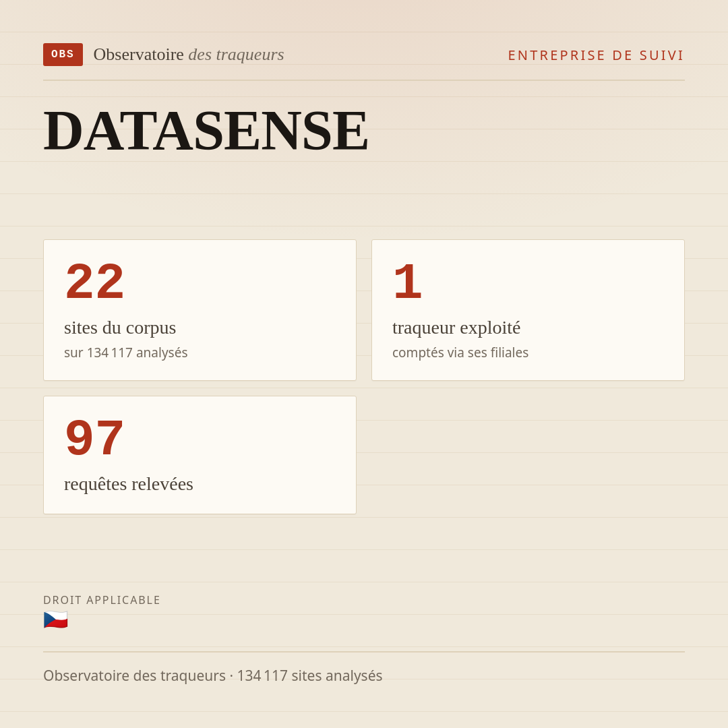Click the 'comptés via ses filiales' text

click(x=460, y=353)
